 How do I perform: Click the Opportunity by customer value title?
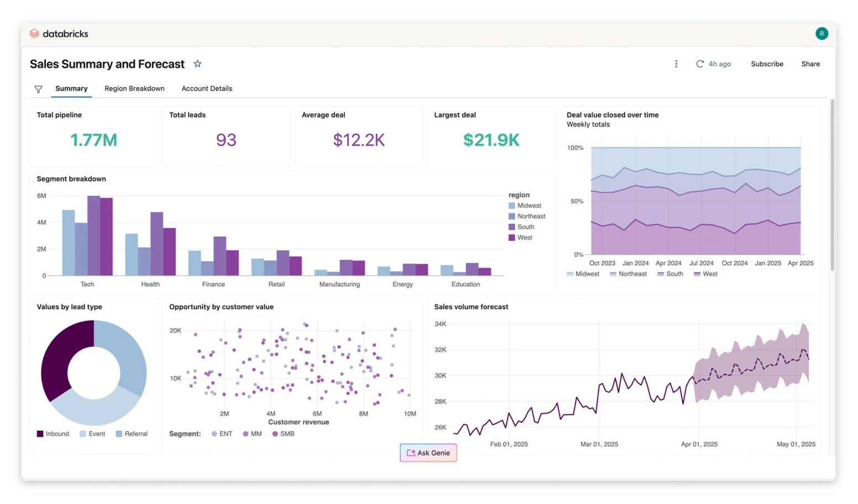(221, 307)
